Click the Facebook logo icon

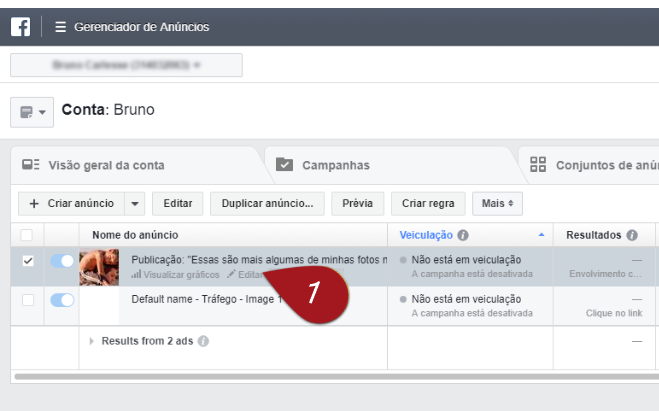point(20,27)
